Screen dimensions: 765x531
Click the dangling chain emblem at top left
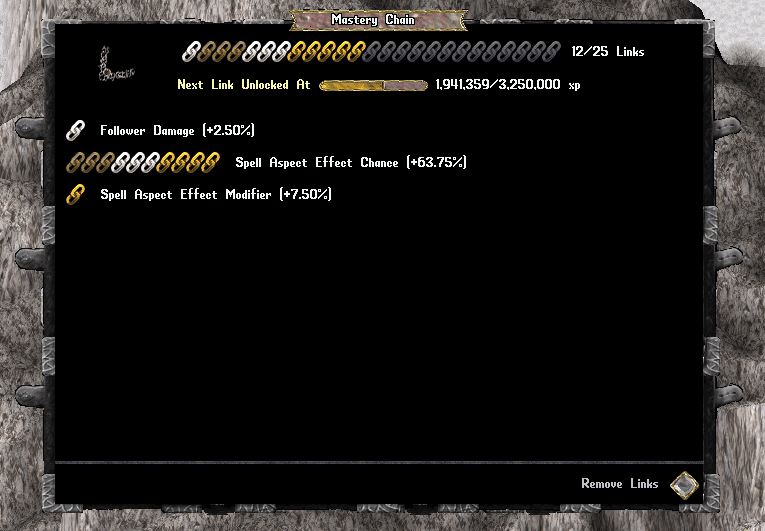[116, 64]
